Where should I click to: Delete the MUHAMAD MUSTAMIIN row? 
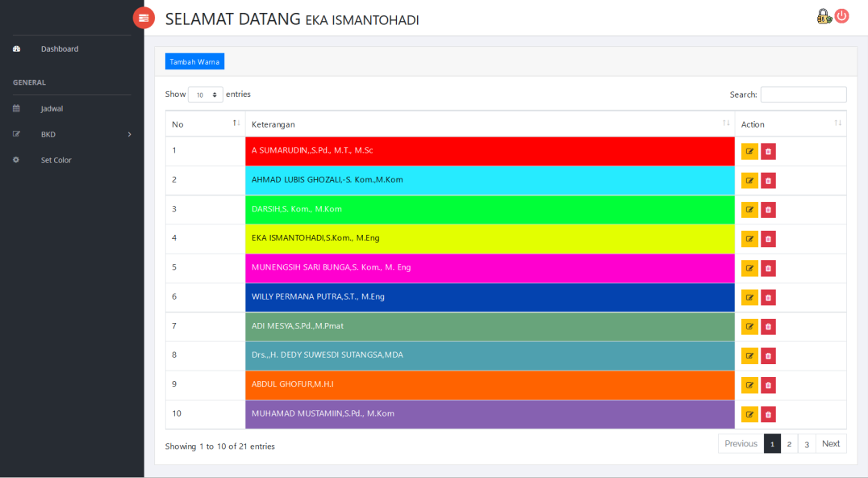[x=768, y=414]
